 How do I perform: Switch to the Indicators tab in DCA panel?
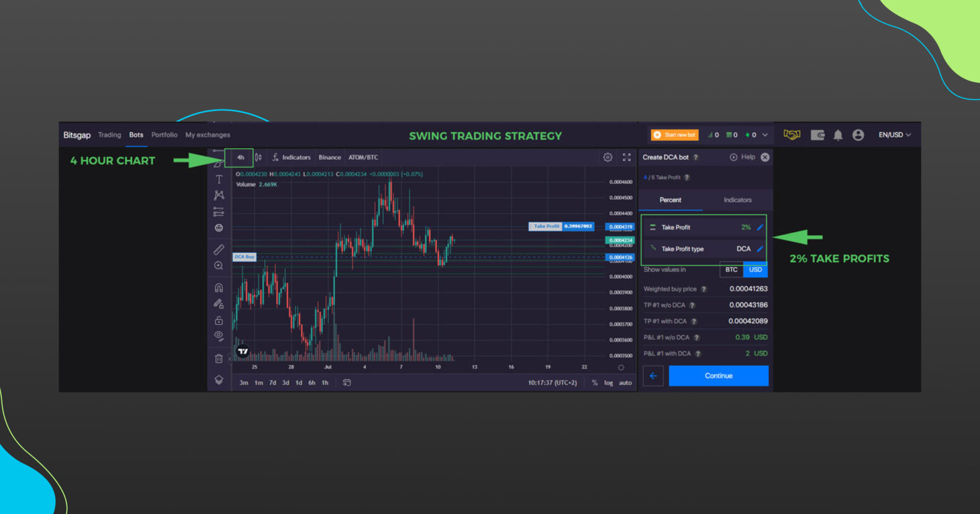coord(737,200)
